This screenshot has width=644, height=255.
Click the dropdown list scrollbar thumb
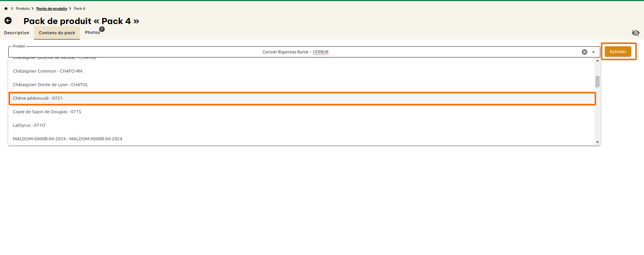(x=597, y=81)
